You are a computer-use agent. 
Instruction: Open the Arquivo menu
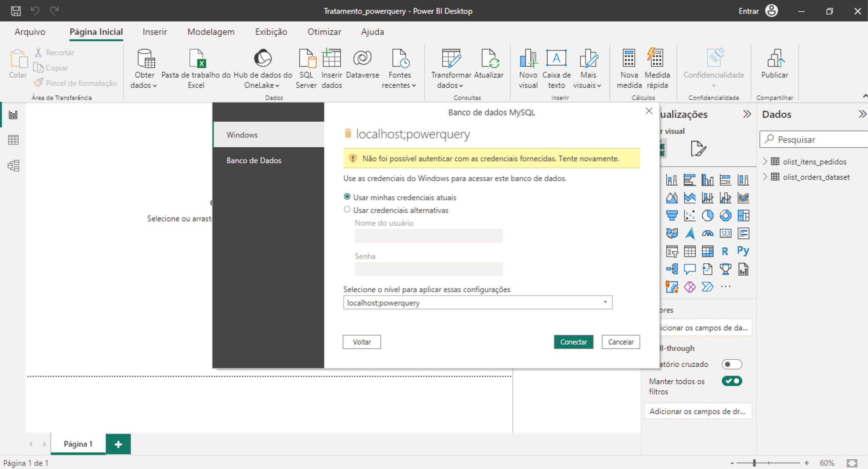click(x=30, y=32)
